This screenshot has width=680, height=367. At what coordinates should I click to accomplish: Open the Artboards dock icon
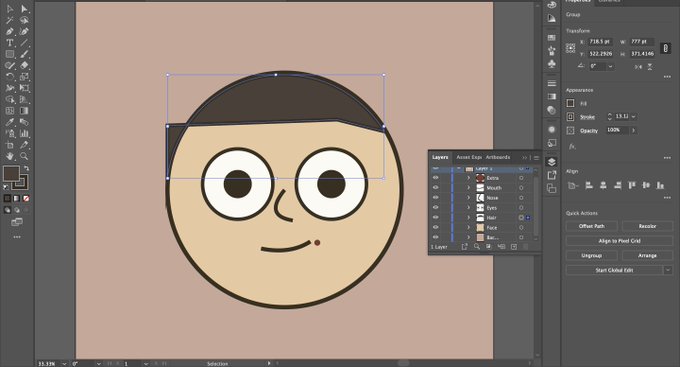tap(552, 188)
